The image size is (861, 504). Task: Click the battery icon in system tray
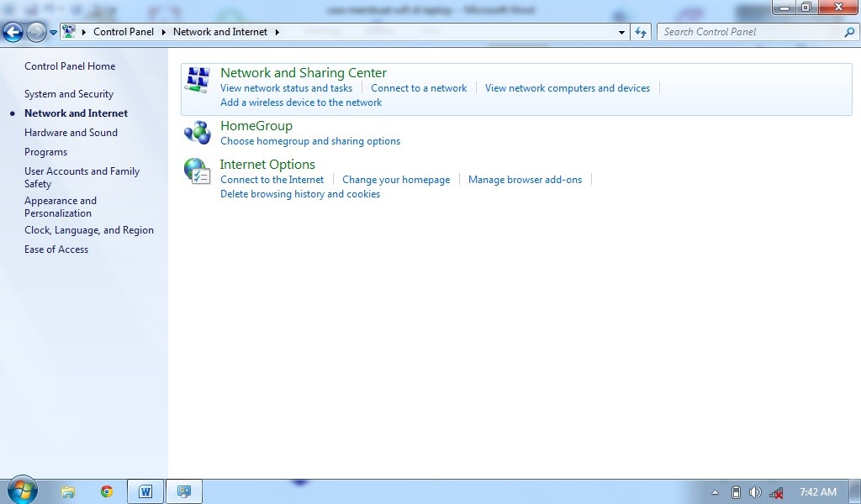tap(736, 492)
